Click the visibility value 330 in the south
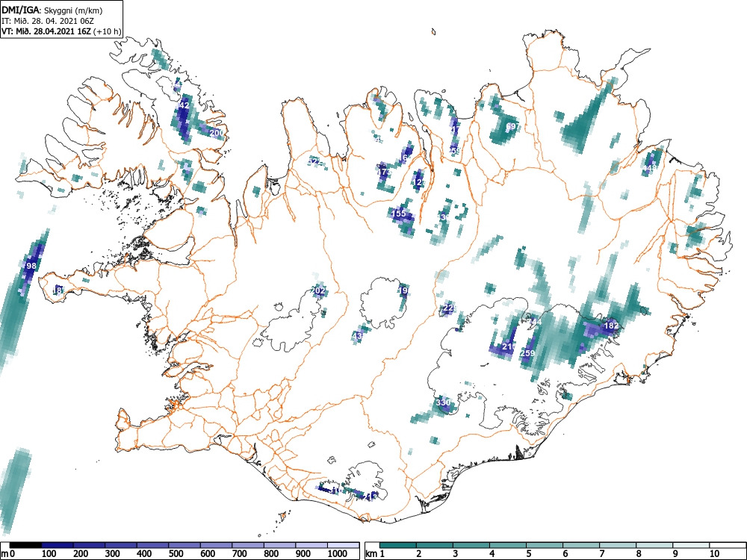The height and width of the screenshot is (560, 747). click(443, 402)
